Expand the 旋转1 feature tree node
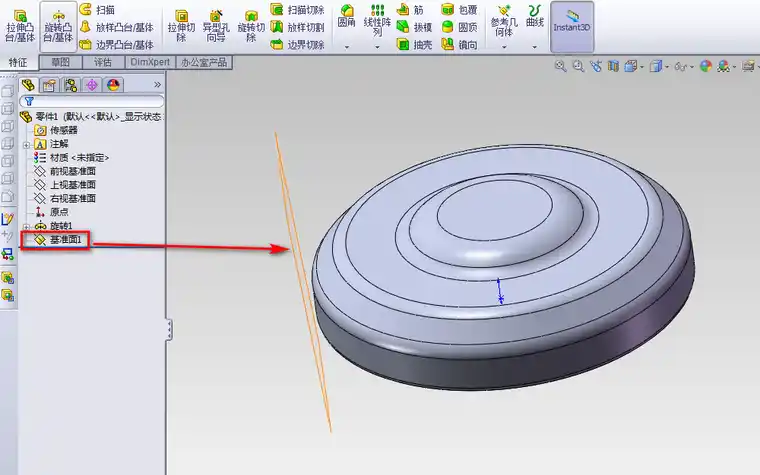This screenshot has width=760, height=475. 27,226
